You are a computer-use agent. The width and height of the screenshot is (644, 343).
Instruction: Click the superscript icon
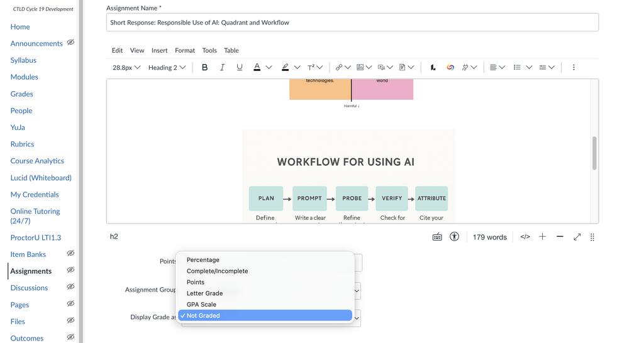click(311, 67)
